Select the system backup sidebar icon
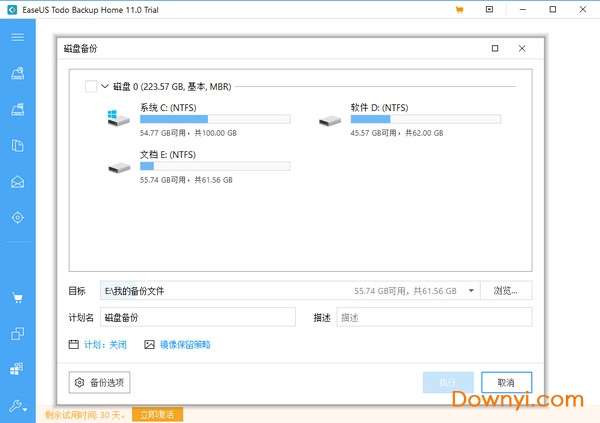The image size is (600, 423). [18, 109]
